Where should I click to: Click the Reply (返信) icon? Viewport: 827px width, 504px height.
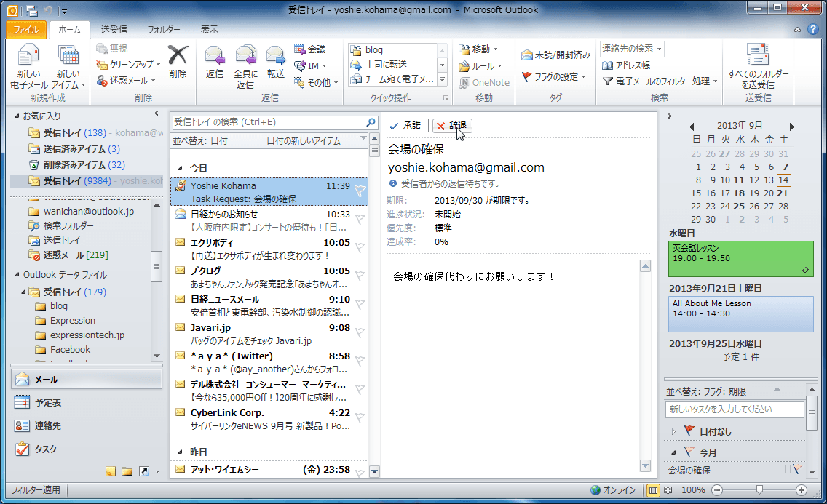(x=215, y=55)
